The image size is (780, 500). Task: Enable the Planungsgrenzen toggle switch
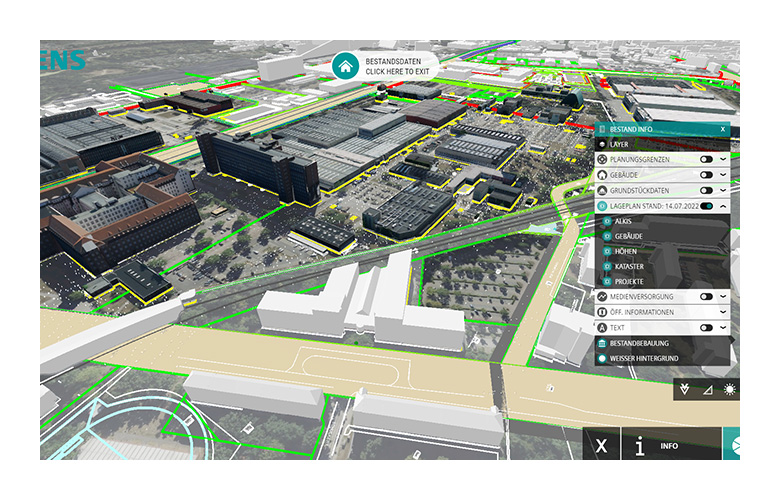coord(706,159)
